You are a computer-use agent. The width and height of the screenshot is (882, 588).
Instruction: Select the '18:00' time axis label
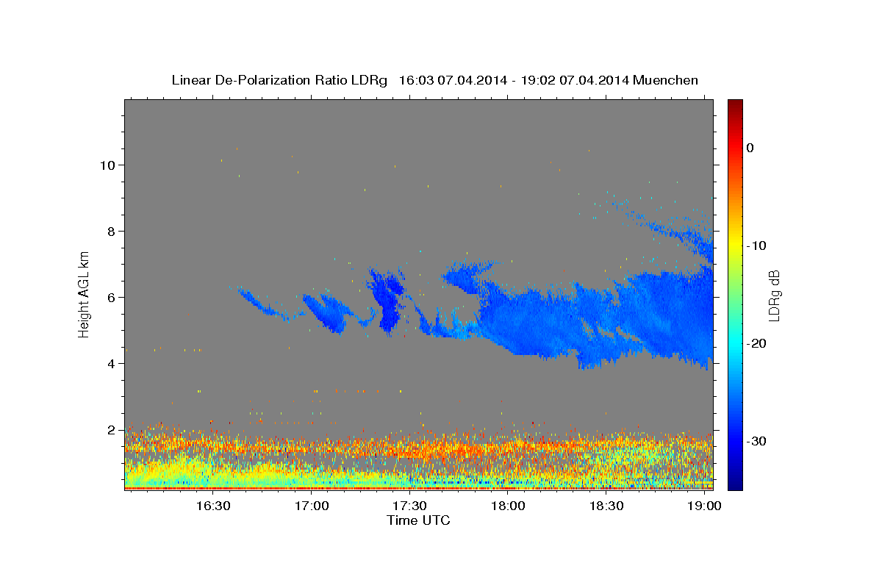pos(508,506)
